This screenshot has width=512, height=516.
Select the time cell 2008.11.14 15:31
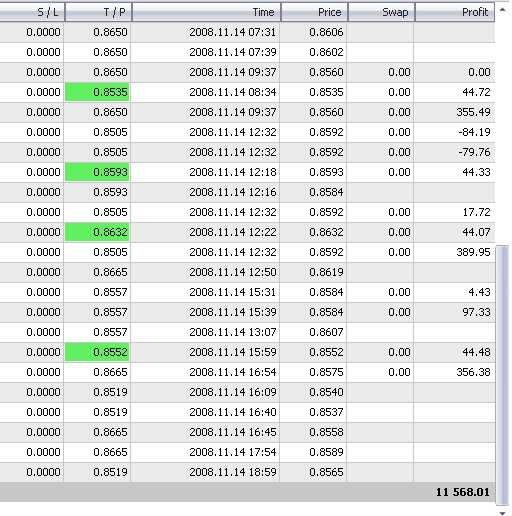click(233, 292)
